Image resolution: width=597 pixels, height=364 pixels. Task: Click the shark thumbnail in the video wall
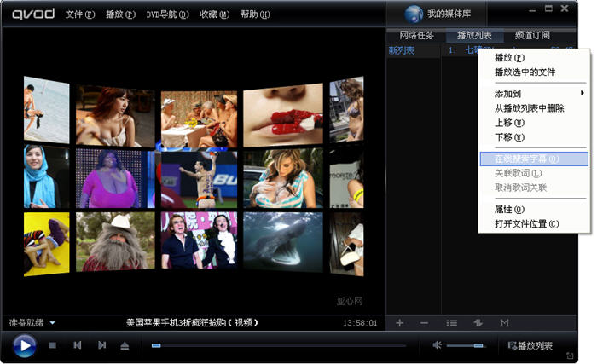coord(283,242)
